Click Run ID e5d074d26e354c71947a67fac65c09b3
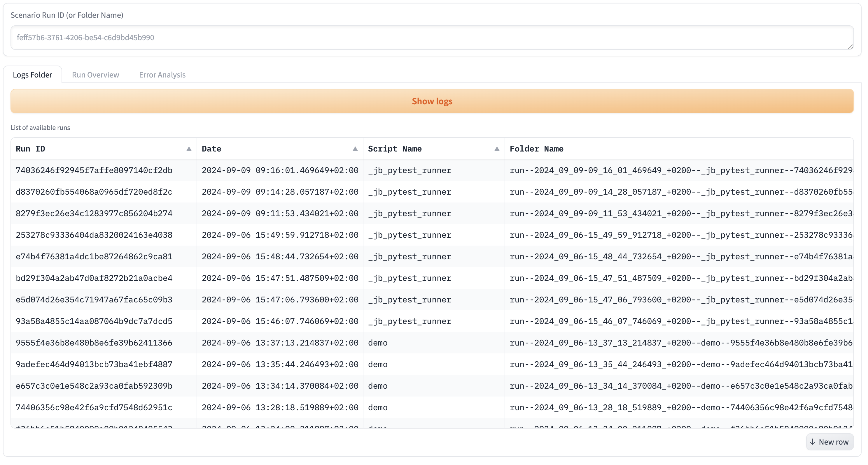 [x=94, y=300]
